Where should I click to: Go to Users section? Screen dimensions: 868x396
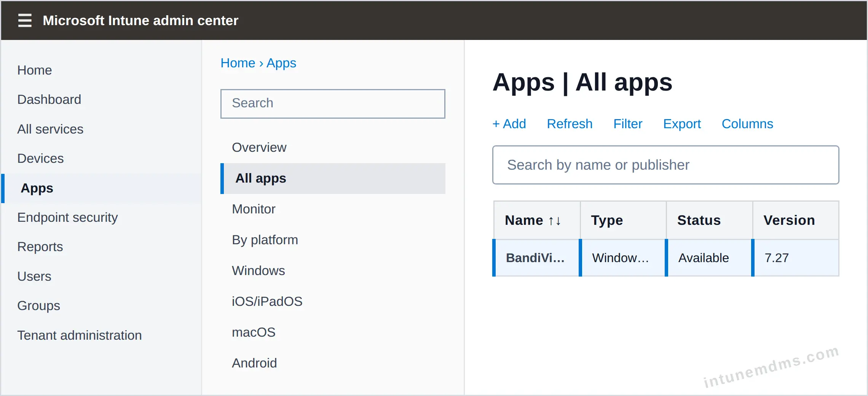pos(34,276)
